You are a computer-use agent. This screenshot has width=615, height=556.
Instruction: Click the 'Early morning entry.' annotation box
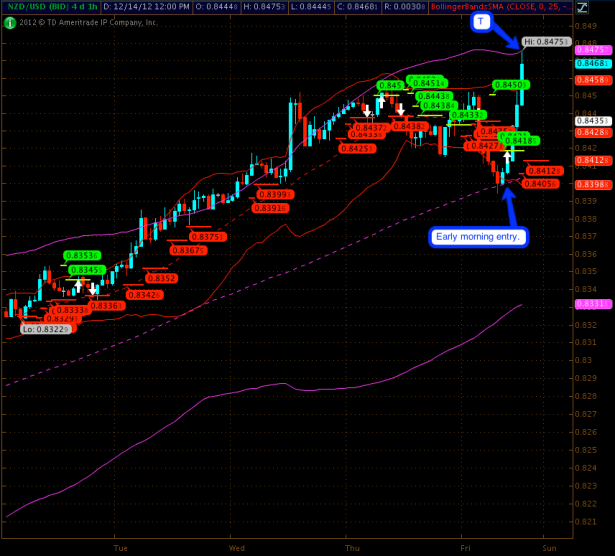tap(479, 237)
